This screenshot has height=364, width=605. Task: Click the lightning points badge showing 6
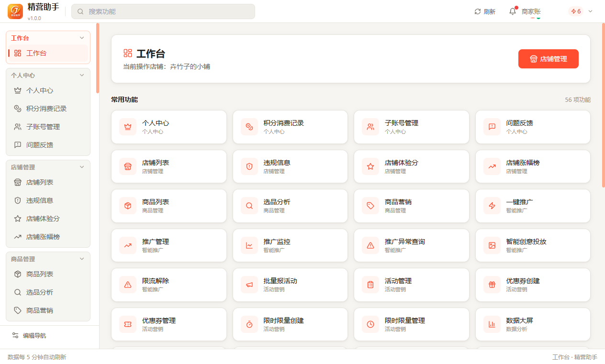pyautogui.click(x=576, y=11)
